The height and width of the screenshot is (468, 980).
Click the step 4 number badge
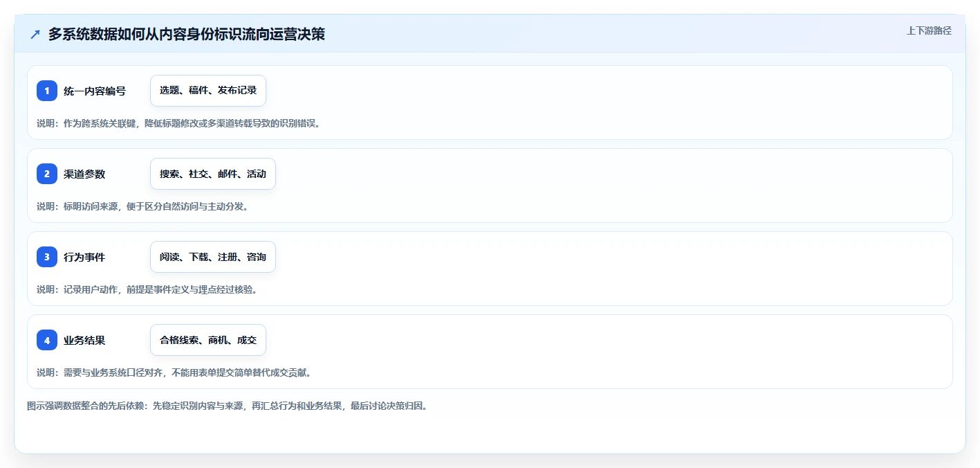point(47,340)
